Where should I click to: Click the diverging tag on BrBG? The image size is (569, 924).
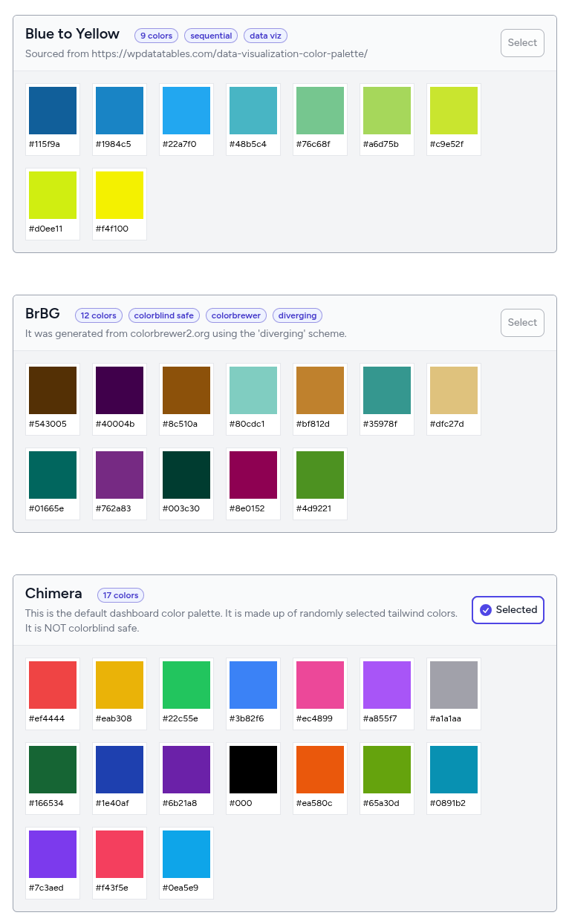(297, 315)
